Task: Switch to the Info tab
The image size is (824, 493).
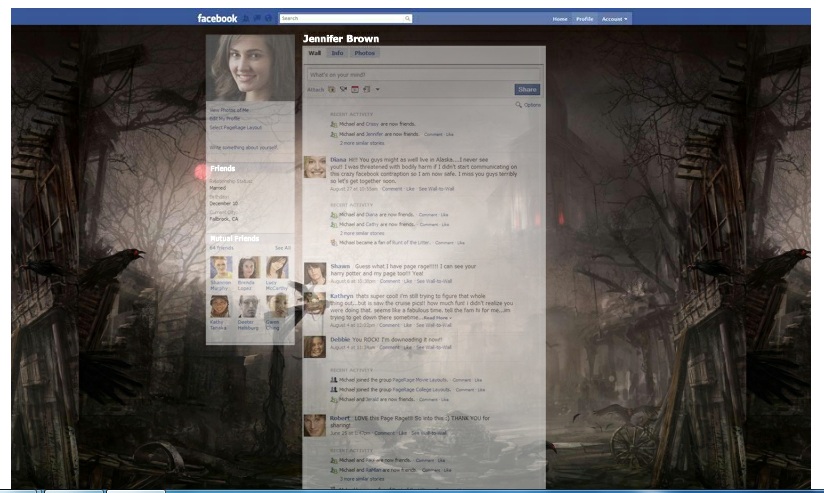Action: (x=337, y=53)
